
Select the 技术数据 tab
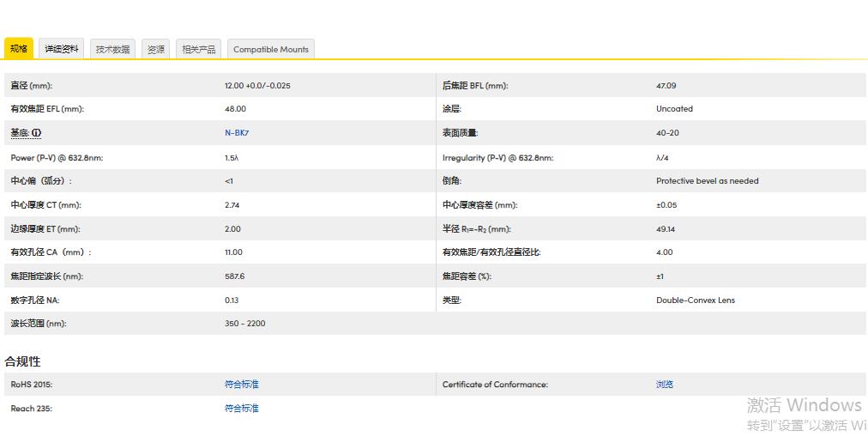pyautogui.click(x=112, y=50)
